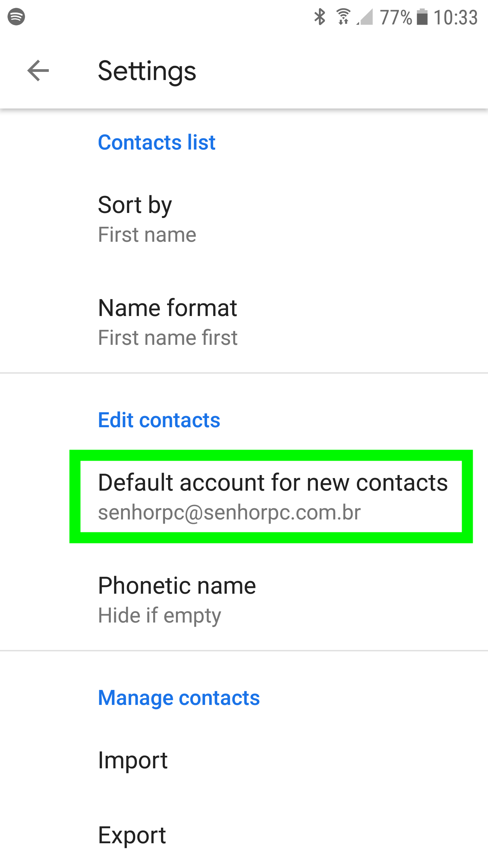The image size is (488, 868).
Task: Tap the cellular signal strength icon
Action: [365, 17]
